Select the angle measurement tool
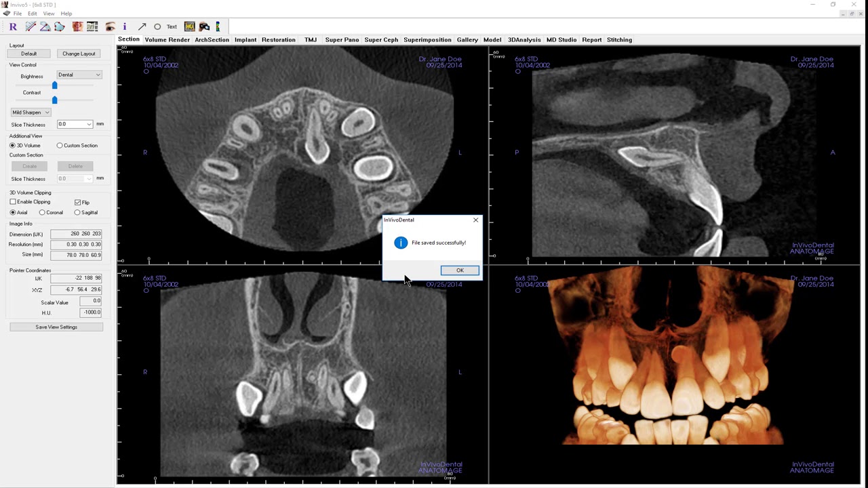The height and width of the screenshot is (488, 868). (x=45, y=26)
